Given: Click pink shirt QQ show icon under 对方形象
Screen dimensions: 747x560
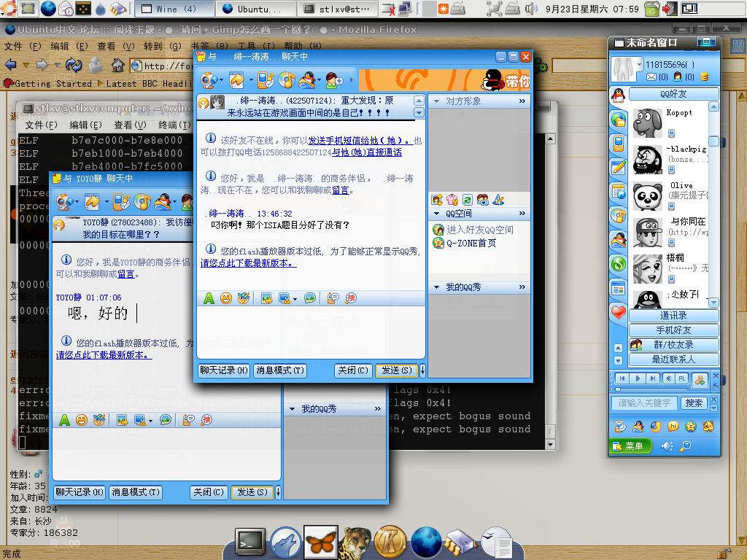Looking at the screenshot, I should point(452,200).
